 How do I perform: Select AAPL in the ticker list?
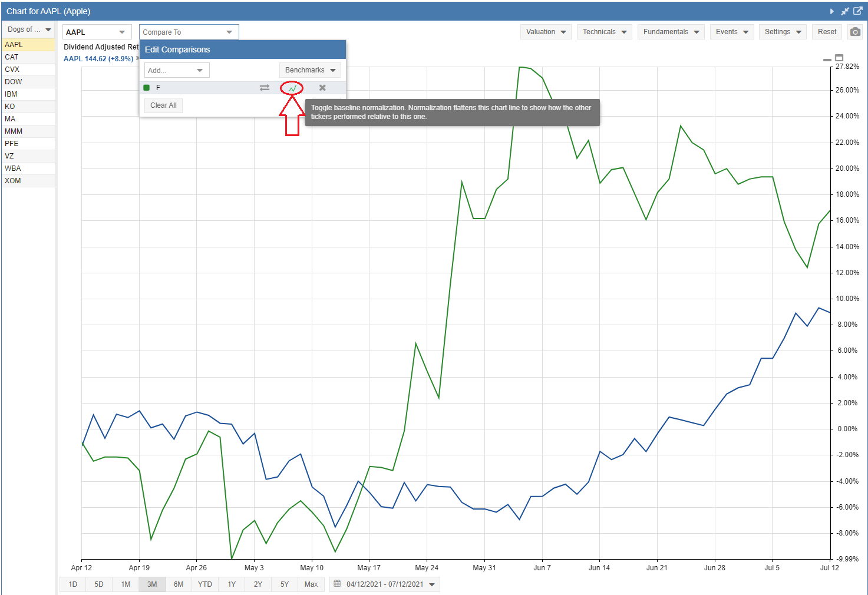28,45
